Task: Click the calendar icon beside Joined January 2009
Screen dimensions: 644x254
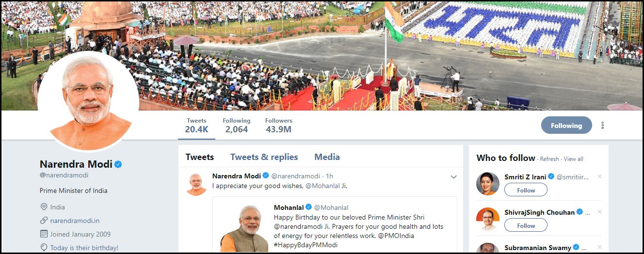Action: (x=44, y=234)
